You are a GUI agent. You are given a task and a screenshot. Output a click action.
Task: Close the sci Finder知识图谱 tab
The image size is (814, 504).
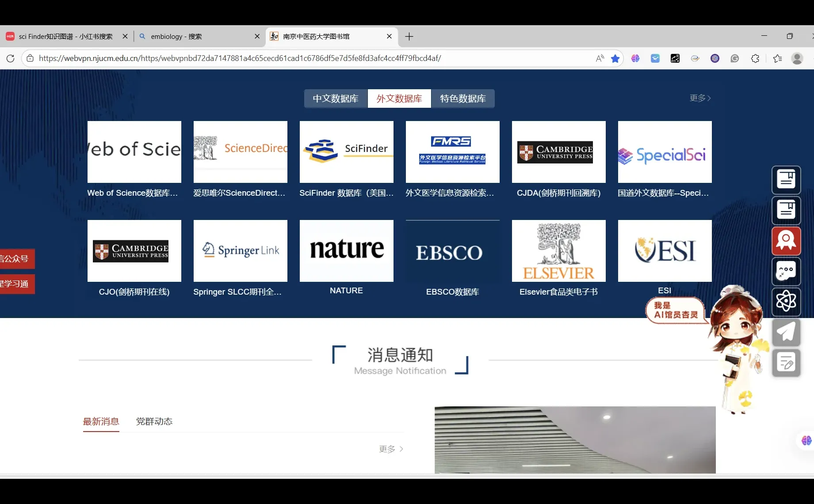click(x=125, y=36)
